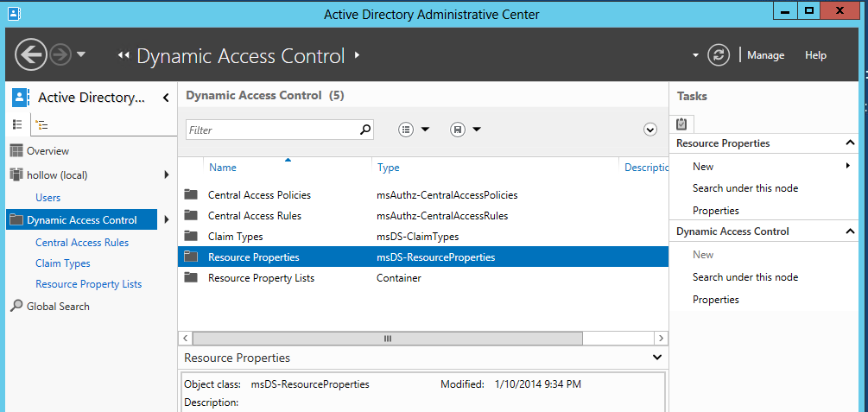This screenshot has height=412, width=868.
Task: Click Claim Types link in navigation
Action: pyautogui.click(x=62, y=263)
